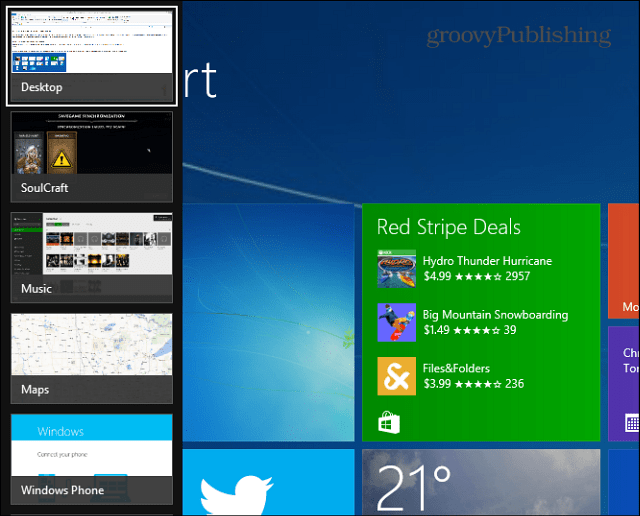Image resolution: width=640 pixels, height=516 pixels.
Task: Click the Hydro Thunder Hurricane game icon
Action: pos(396,269)
